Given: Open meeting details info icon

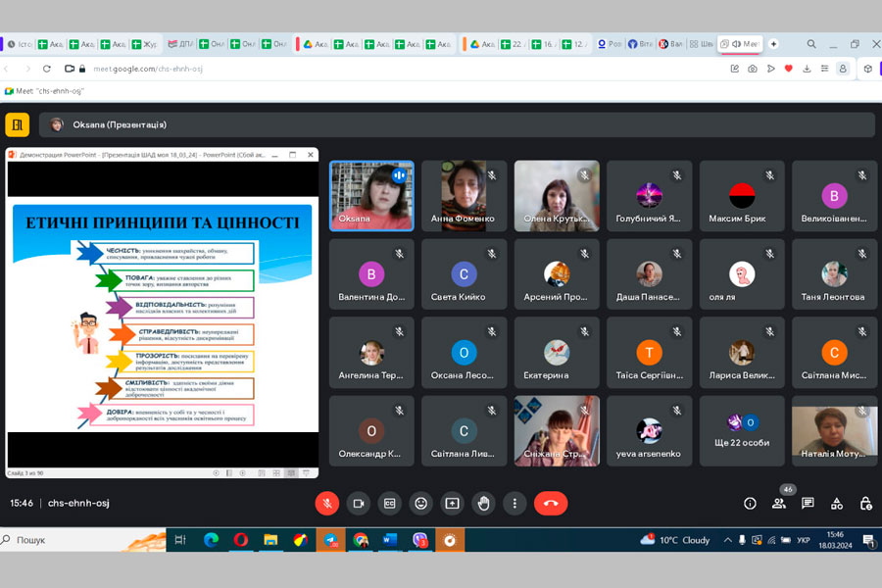Looking at the screenshot, I should pyautogui.click(x=750, y=503).
